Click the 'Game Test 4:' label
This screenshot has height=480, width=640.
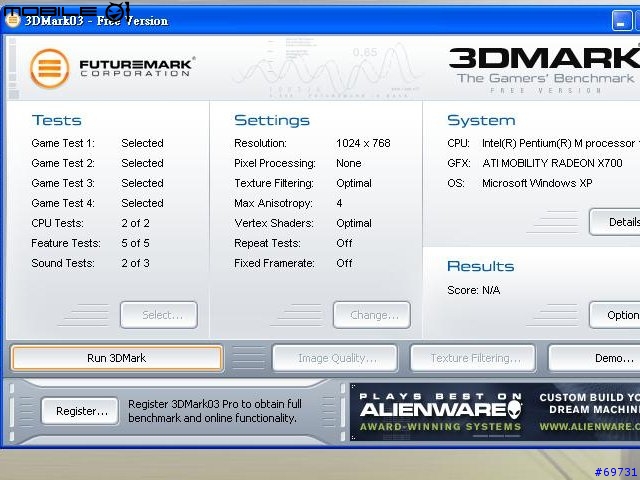pyautogui.click(x=63, y=203)
